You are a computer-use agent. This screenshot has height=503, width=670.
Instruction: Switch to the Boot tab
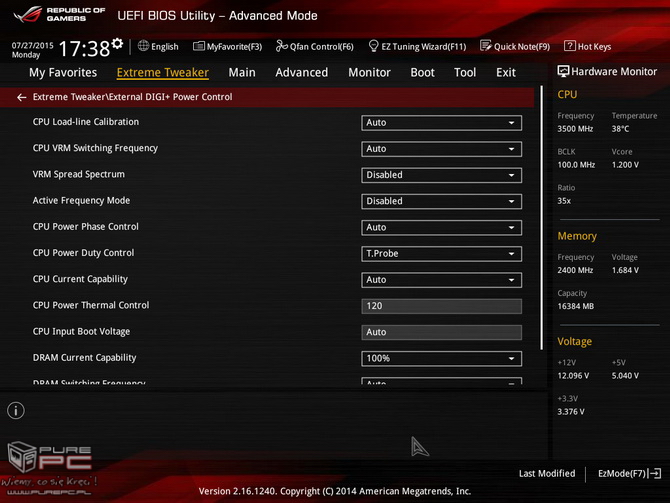coord(422,73)
